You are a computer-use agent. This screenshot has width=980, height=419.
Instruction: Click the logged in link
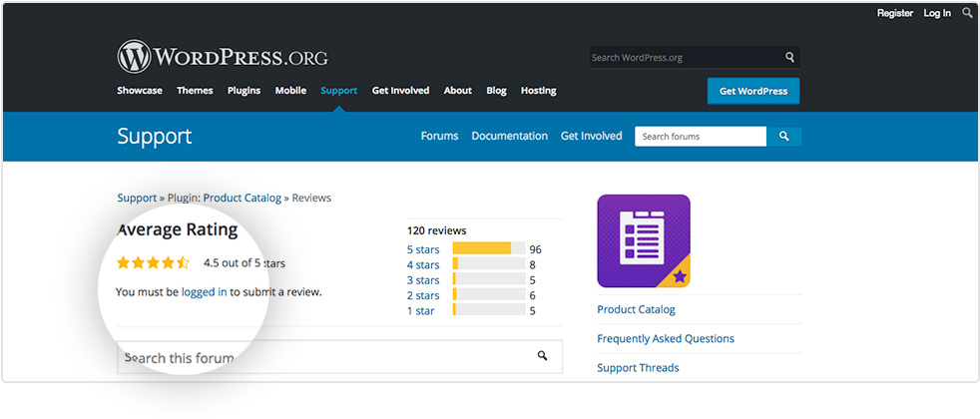pos(205,291)
